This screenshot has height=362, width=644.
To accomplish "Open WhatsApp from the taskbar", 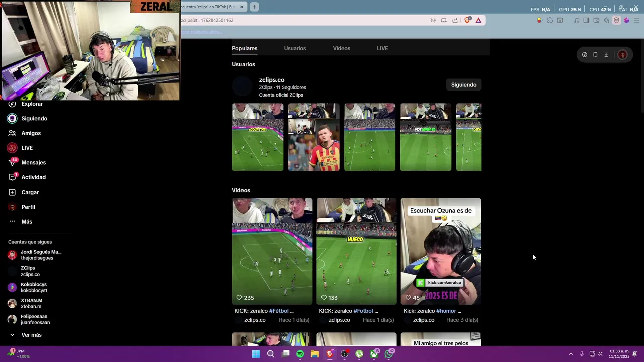I will click(x=389, y=354).
